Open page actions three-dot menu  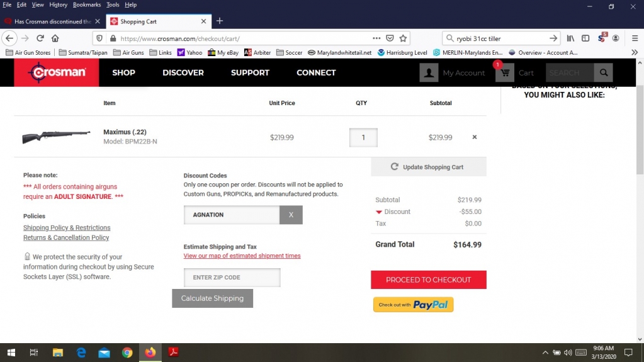tap(376, 38)
